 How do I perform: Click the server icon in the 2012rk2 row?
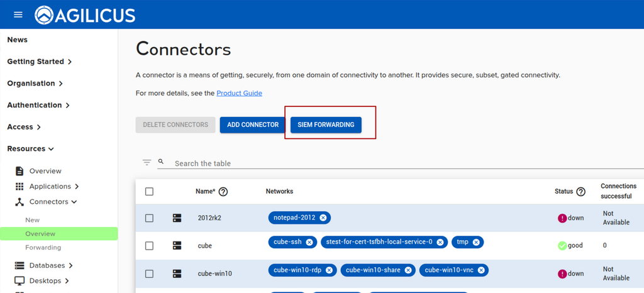tap(177, 218)
